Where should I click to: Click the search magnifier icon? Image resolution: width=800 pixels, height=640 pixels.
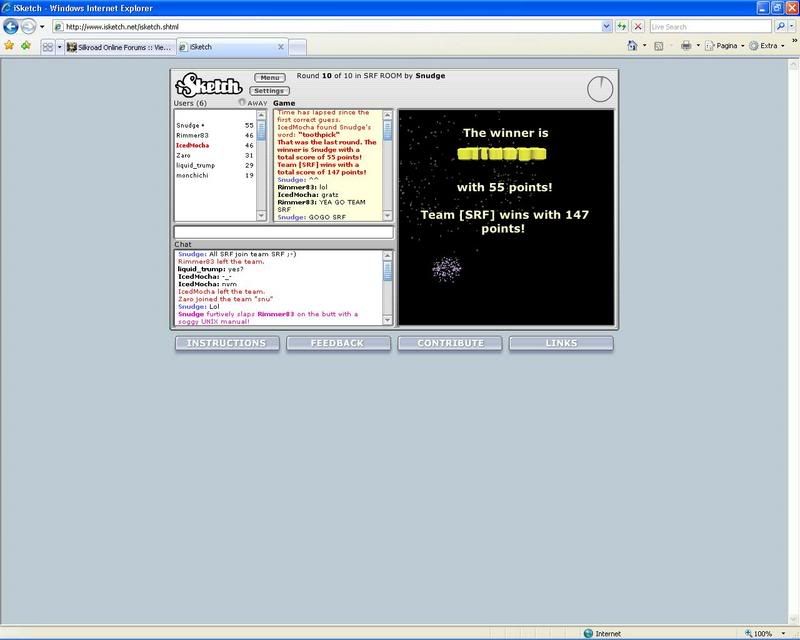tap(780, 27)
